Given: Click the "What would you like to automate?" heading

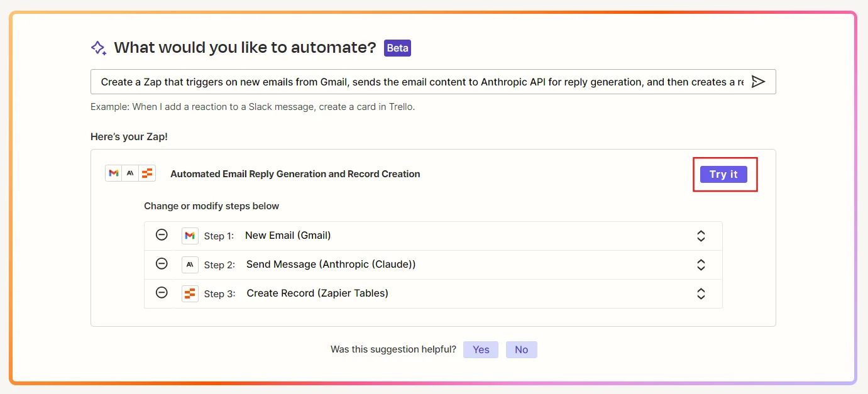Looking at the screenshot, I should [x=245, y=48].
